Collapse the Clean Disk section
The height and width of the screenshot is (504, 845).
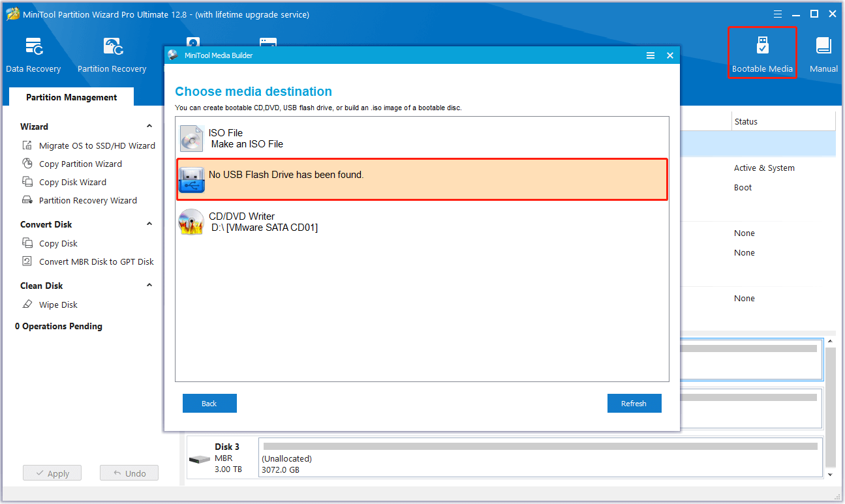[149, 286]
